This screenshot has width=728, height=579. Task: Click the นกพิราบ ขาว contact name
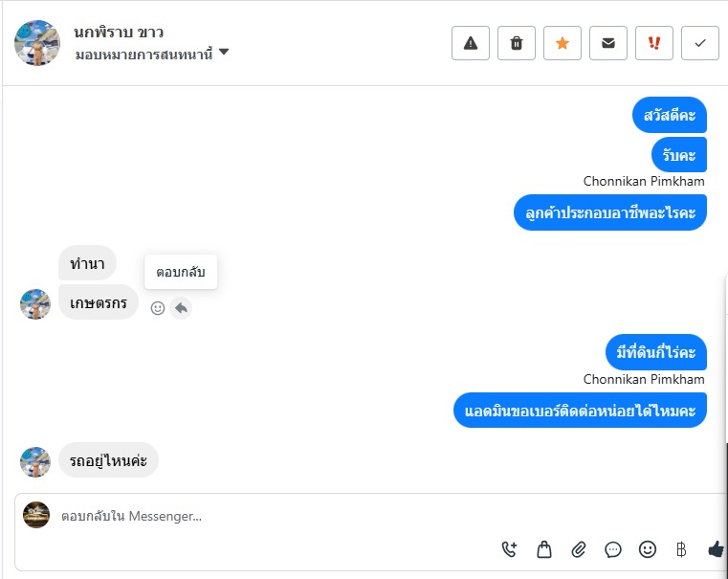(119, 32)
